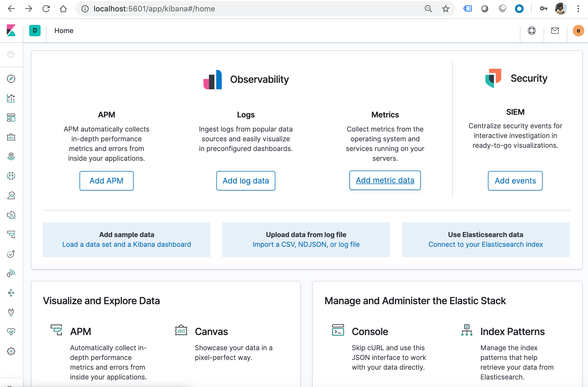The image size is (588, 387).
Task: Click the zoom magnifier icon in address bar
Action: 428,9
